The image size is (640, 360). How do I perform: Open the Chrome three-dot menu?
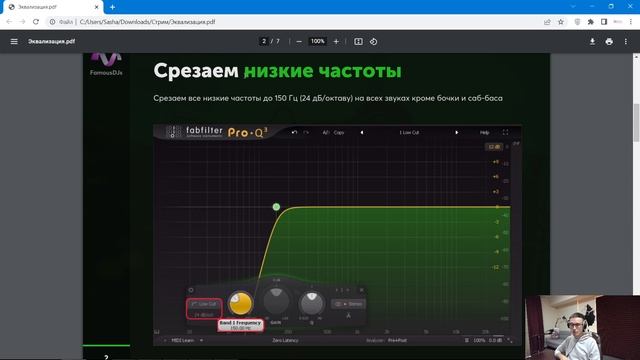click(631, 22)
